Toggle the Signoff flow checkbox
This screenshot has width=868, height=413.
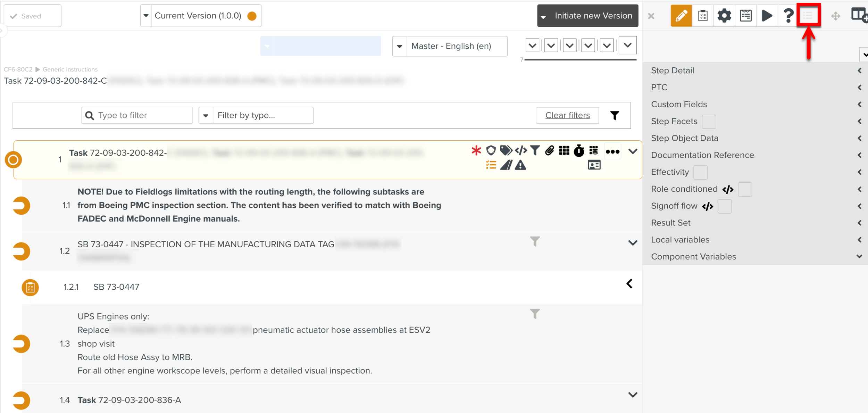tap(724, 206)
